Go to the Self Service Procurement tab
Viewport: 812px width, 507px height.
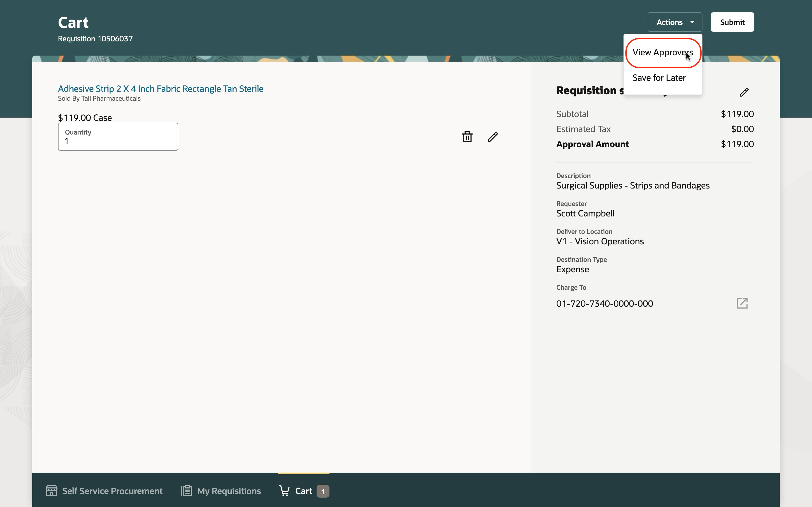[x=112, y=491]
